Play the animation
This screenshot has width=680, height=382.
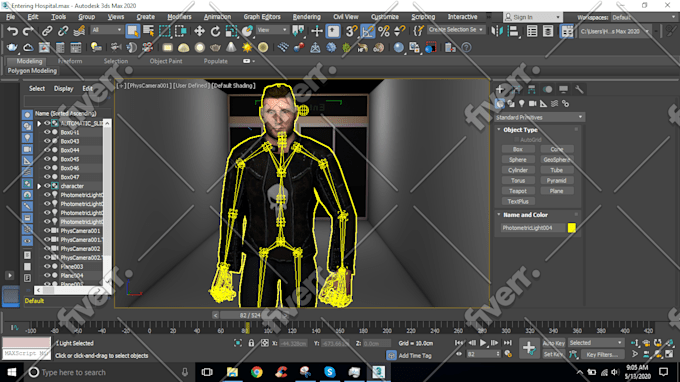click(483, 343)
